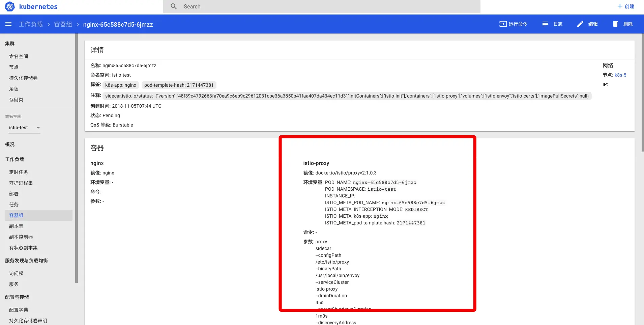Click the 命名空间: istio-test detail text
This screenshot has width=644, height=325.
click(x=111, y=75)
